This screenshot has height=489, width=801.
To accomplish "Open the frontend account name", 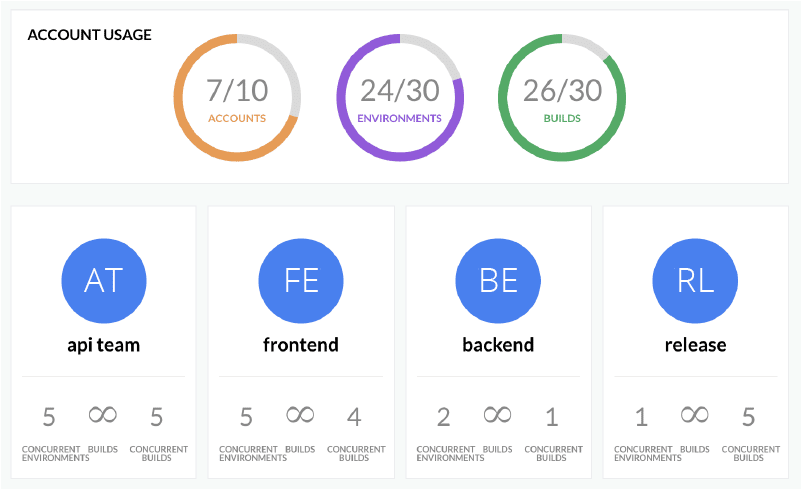I will tap(301, 345).
